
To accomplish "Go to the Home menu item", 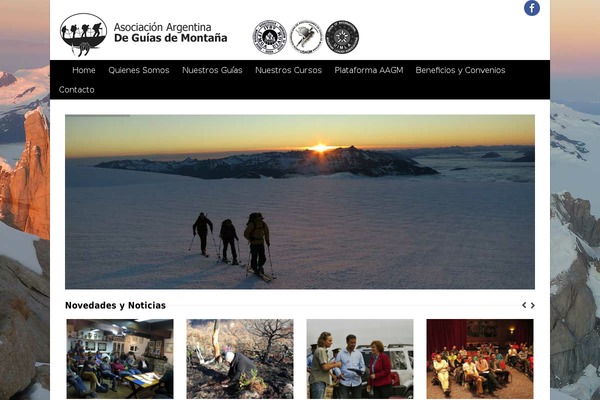I will click(x=84, y=70).
